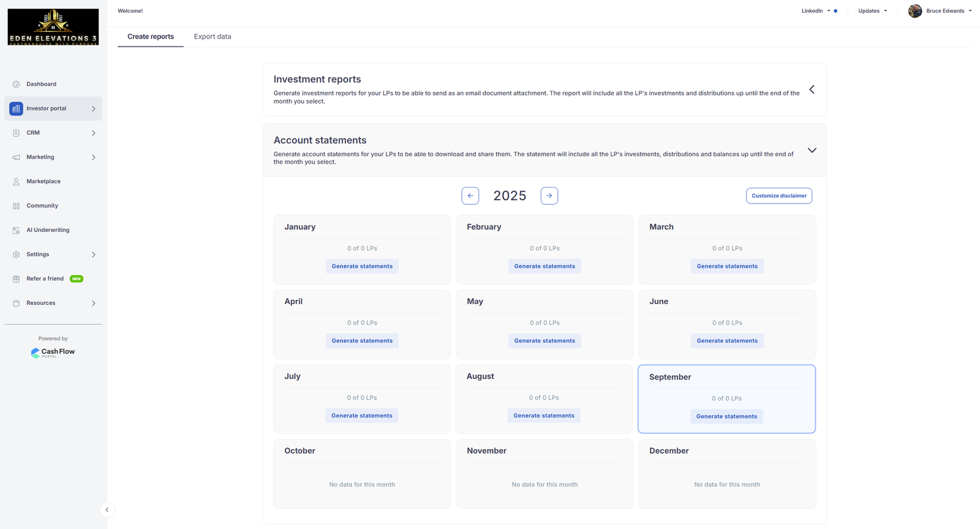Click the 2025 year label
Screen dimensions: 980x529
pos(510,196)
